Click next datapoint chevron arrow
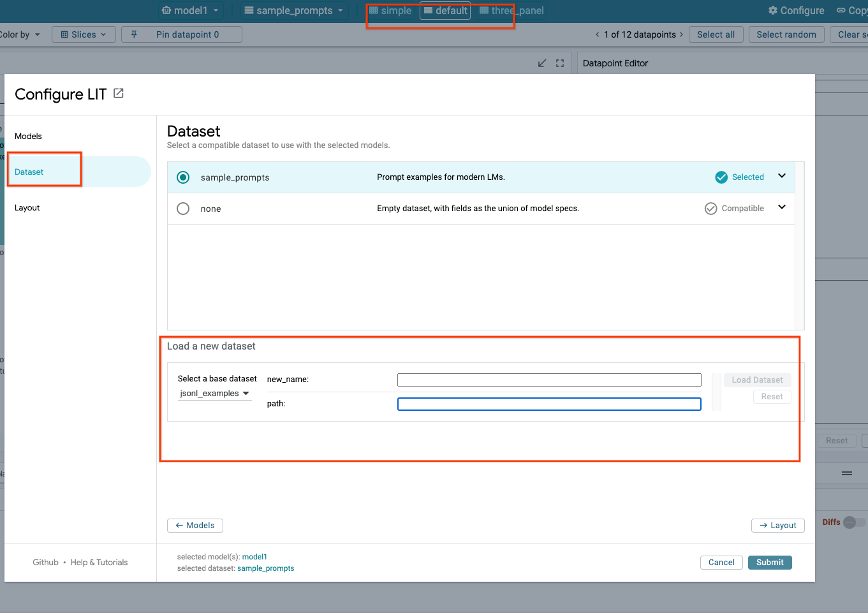The image size is (868, 613). click(x=681, y=34)
